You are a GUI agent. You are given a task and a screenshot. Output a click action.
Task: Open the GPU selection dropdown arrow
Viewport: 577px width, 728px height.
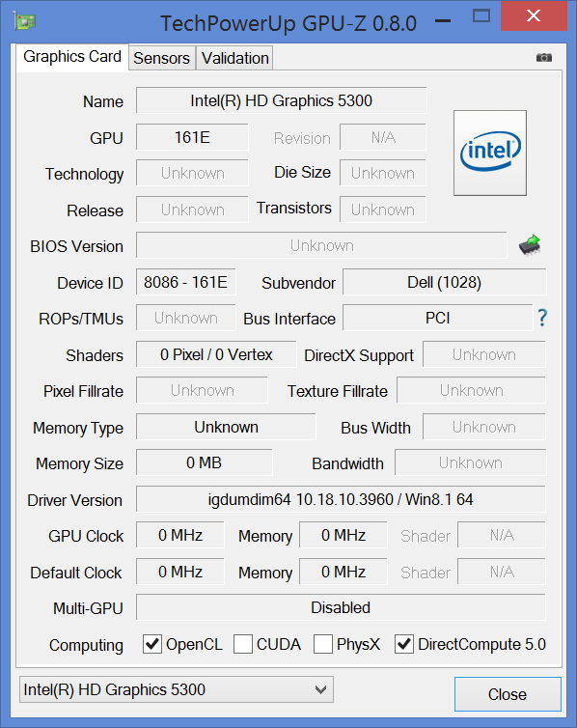click(x=320, y=689)
